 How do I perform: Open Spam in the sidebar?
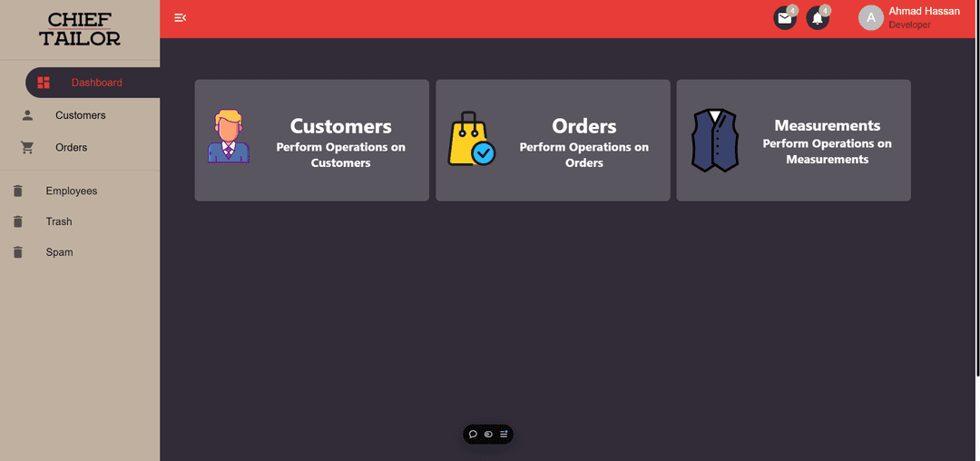click(80, 252)
